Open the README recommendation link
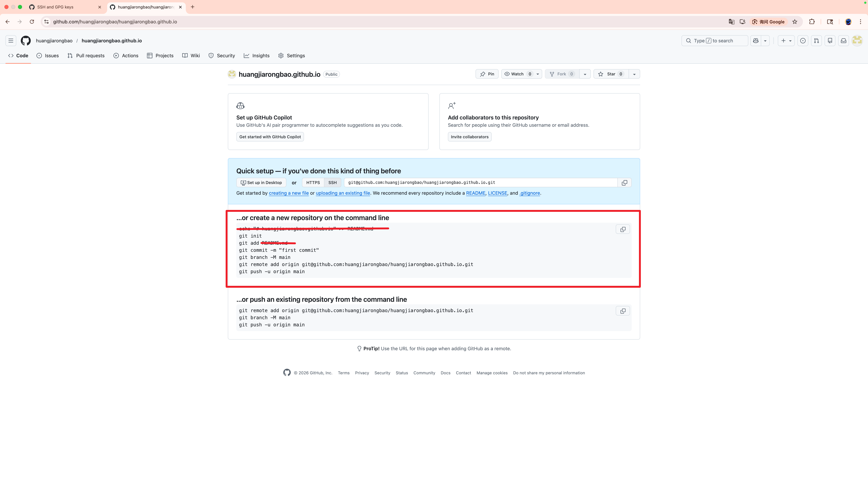 pyautogui.click(x=476, y=193)
